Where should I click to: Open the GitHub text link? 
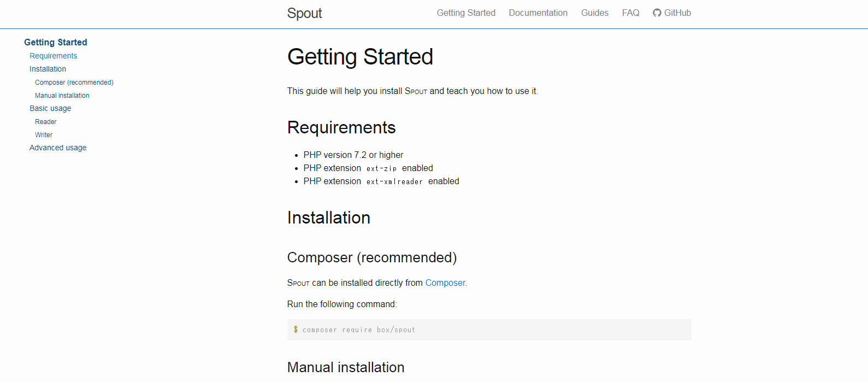pos(677,13)
